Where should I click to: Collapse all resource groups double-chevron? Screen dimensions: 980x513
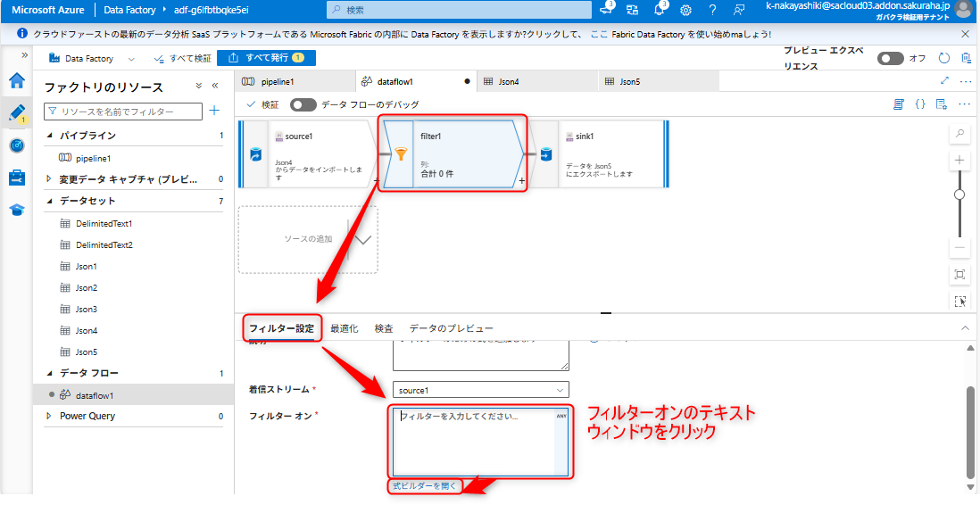(199, 86)
